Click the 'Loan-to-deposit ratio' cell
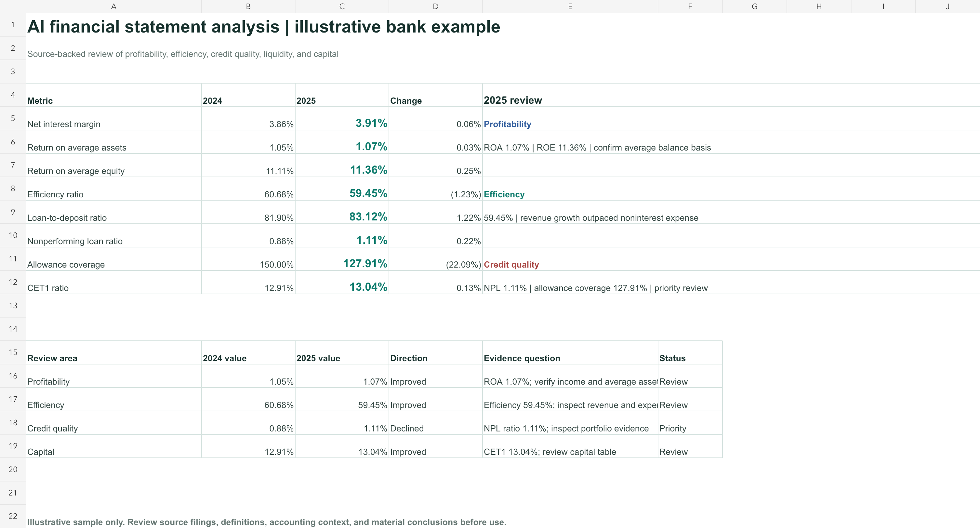Image resolution: width=980 pixels, height=528 pixels. pyautogui.click(x=114, y=212)
